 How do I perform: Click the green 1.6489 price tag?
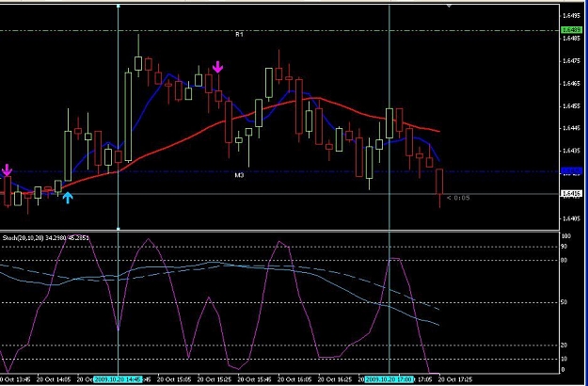click(571, 30)
